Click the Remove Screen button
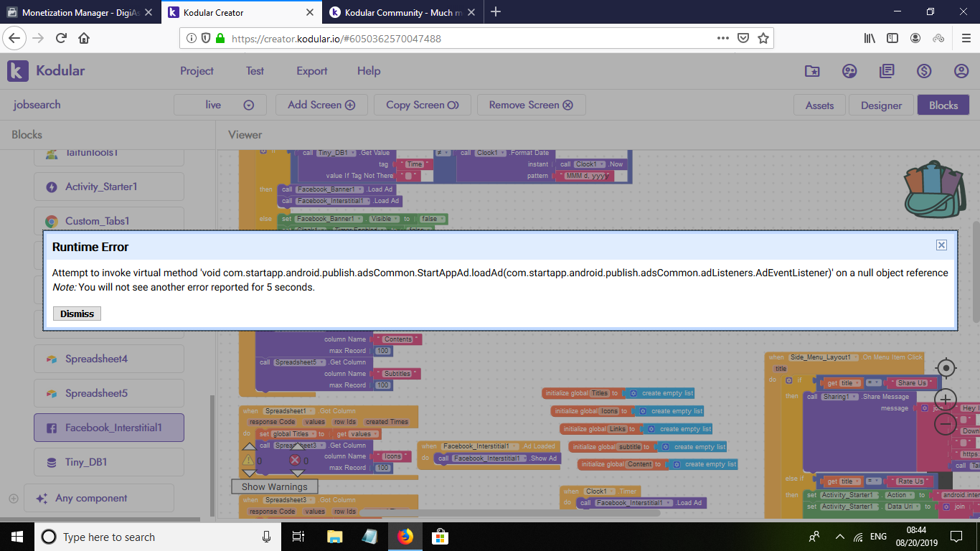This screenshot has width=980, height=551. tap(531, 105)
